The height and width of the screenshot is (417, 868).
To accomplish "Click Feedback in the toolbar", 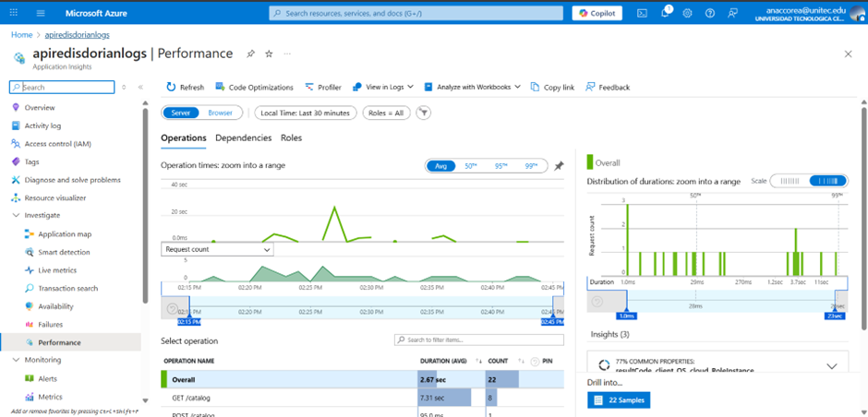I will (608, 87).
